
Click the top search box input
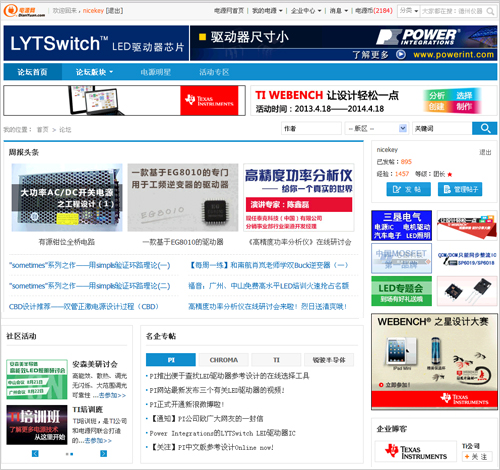pyautogui.click(x=453, y=11)
